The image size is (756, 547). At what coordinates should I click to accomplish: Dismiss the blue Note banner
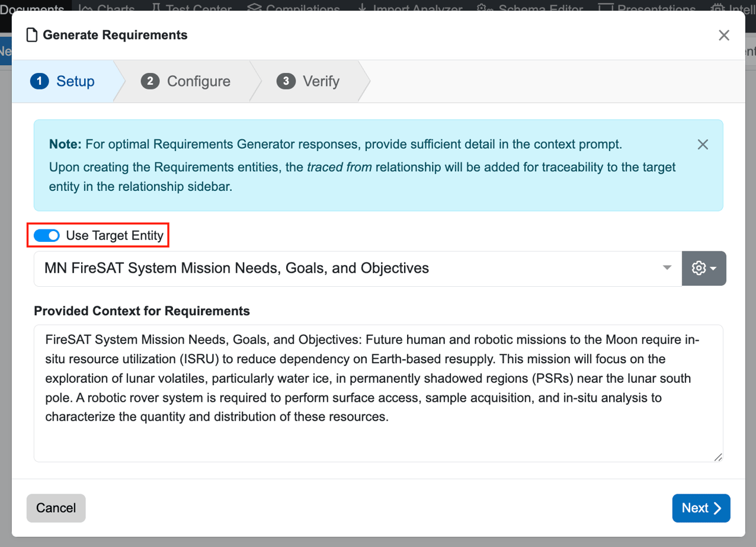[x=703, y=145]
